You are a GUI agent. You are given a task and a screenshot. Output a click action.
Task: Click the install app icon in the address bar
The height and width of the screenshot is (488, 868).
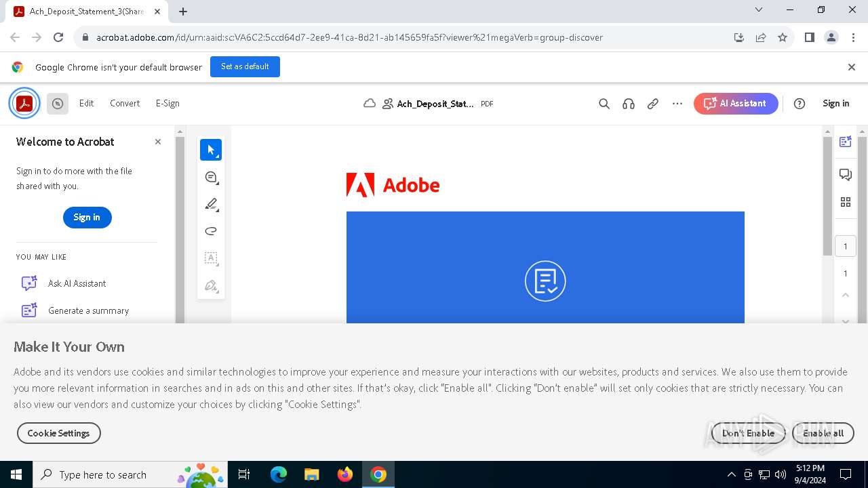coord(739,38)
